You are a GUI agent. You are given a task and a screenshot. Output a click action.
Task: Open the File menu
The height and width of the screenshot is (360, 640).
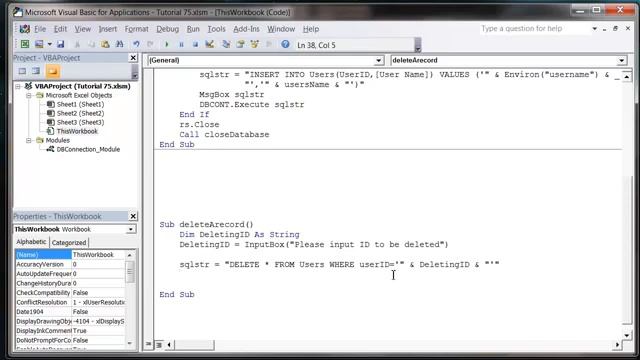(x=40, y=29)
